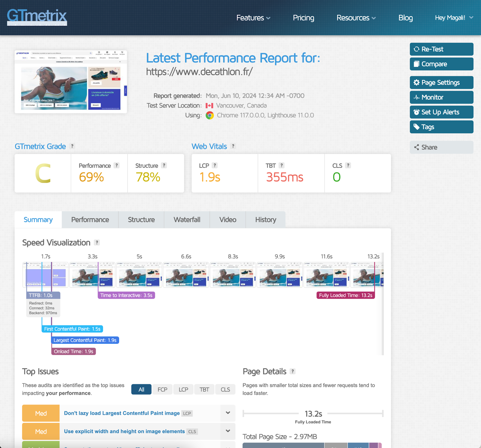The height and width of the screenshot is (448, 481).
Task: Open 'Use explicit width and height' link
Action: click(x=124, y=431)
